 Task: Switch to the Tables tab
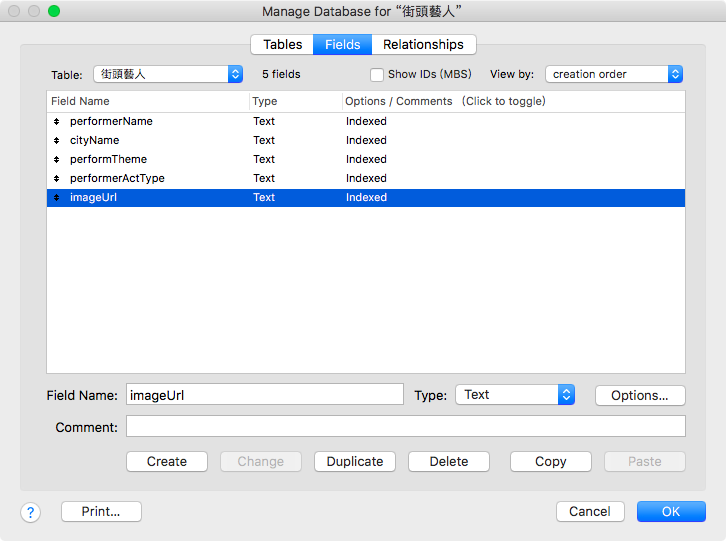pyautogui.click(x=282, y=44)
